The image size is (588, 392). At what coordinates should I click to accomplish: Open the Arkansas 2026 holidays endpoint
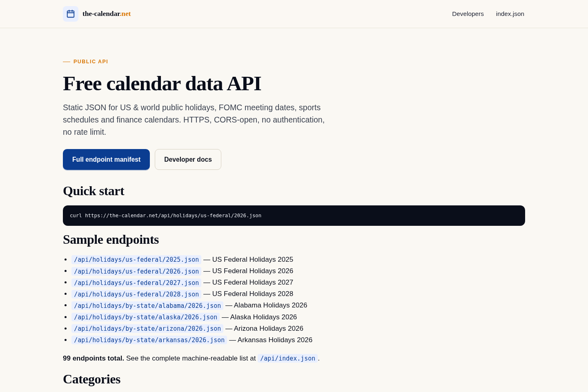(149, 340)
